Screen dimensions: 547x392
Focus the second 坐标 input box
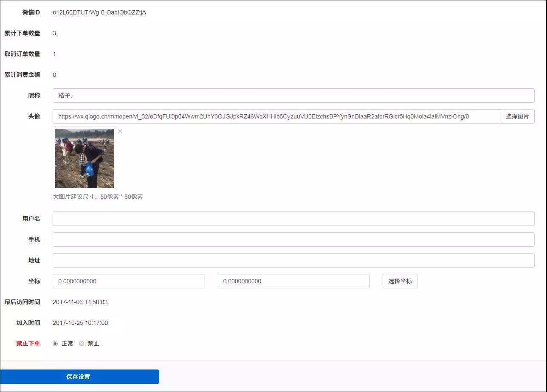(293, 281)
